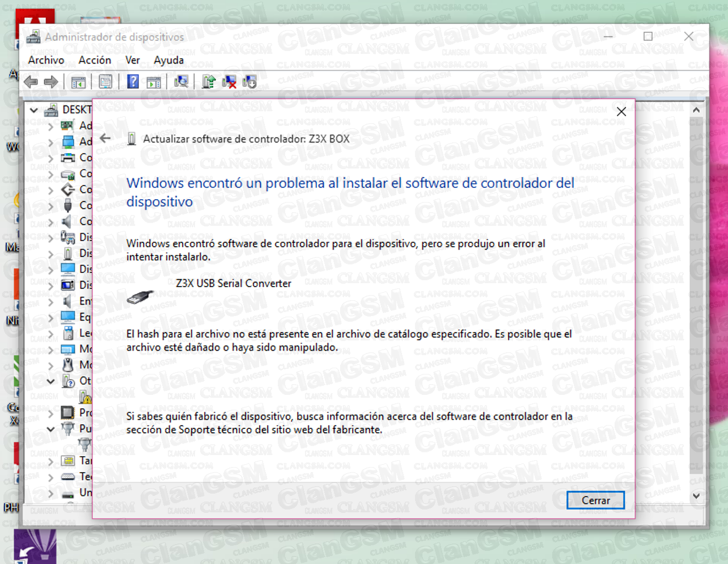728x564 pixels.
Task: Toggle the show/hide action pane toolbar icon
Action: click(x=154, y=82)
